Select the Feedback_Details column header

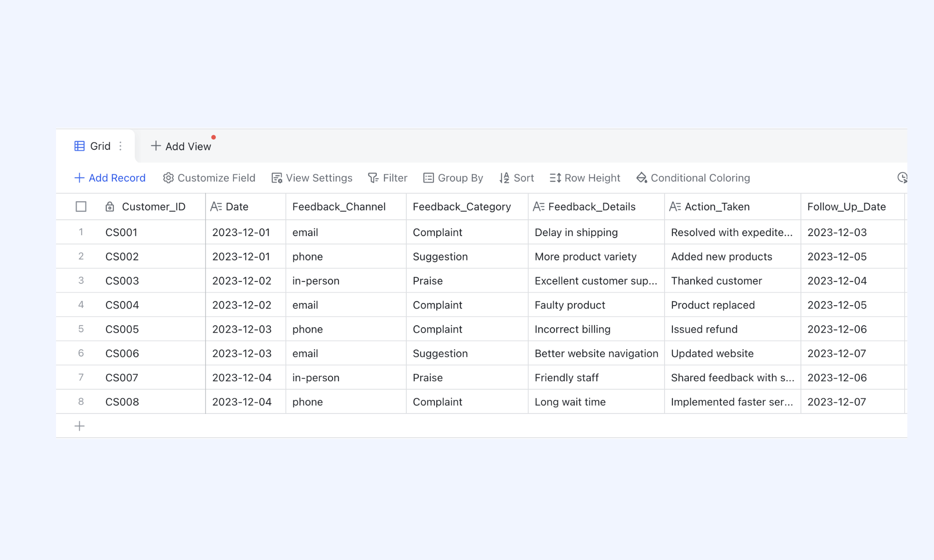coord(596,206)
